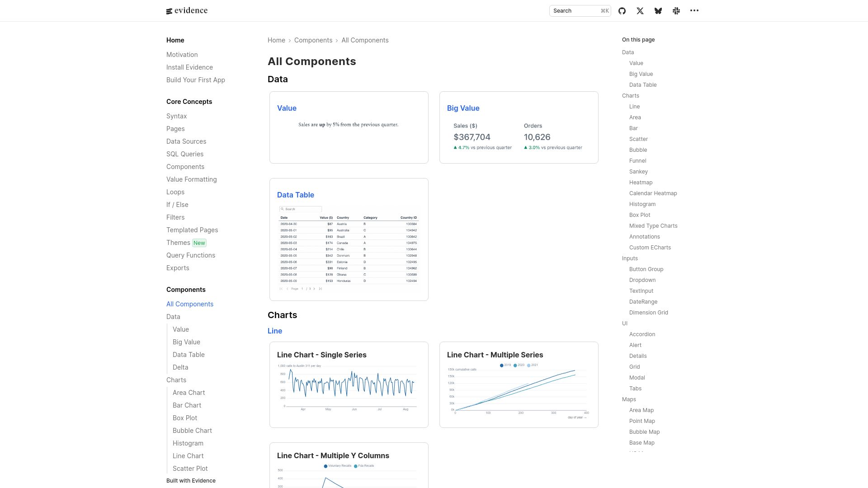The width and height of the screenshot is (868, 488).
Task: Click the Evidence logo in header
Action: coord(187,11)
